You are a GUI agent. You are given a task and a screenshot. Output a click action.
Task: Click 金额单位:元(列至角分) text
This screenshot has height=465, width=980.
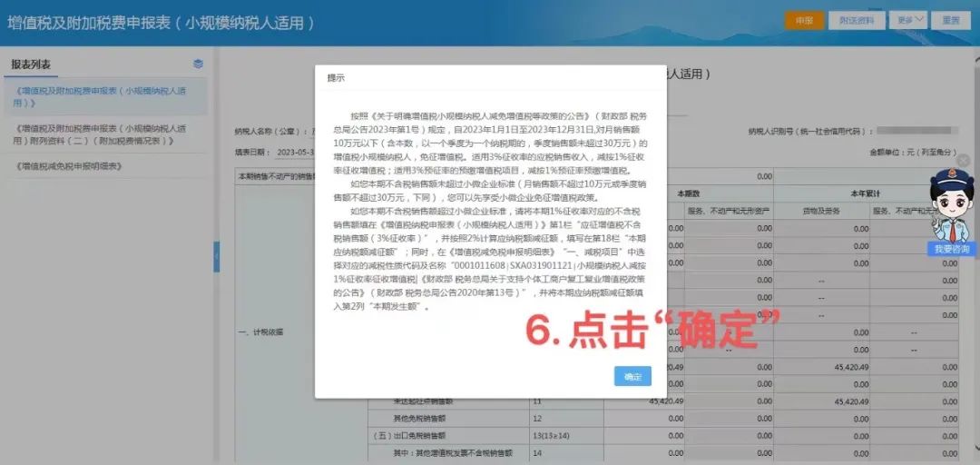coord(913,152)
